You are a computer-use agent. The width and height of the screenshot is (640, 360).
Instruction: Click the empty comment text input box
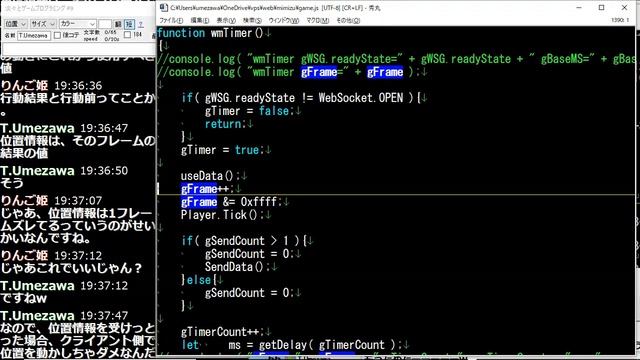click(x=78, y=49)
